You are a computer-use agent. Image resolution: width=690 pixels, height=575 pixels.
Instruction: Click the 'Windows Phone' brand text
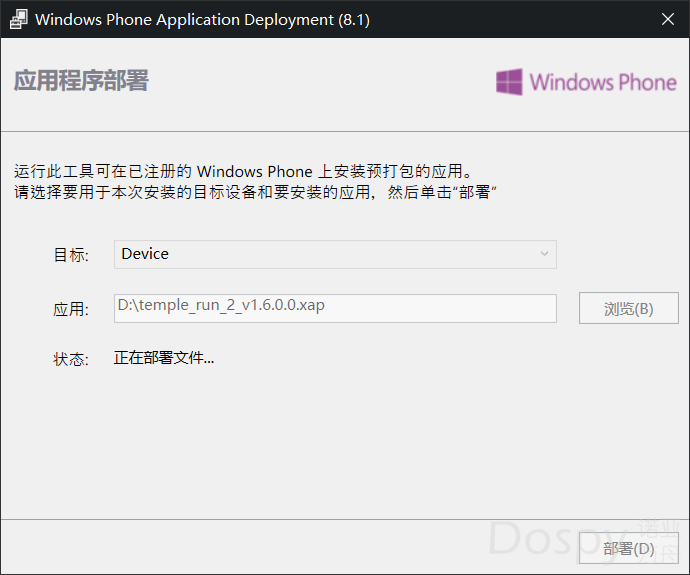click(603, 82)
